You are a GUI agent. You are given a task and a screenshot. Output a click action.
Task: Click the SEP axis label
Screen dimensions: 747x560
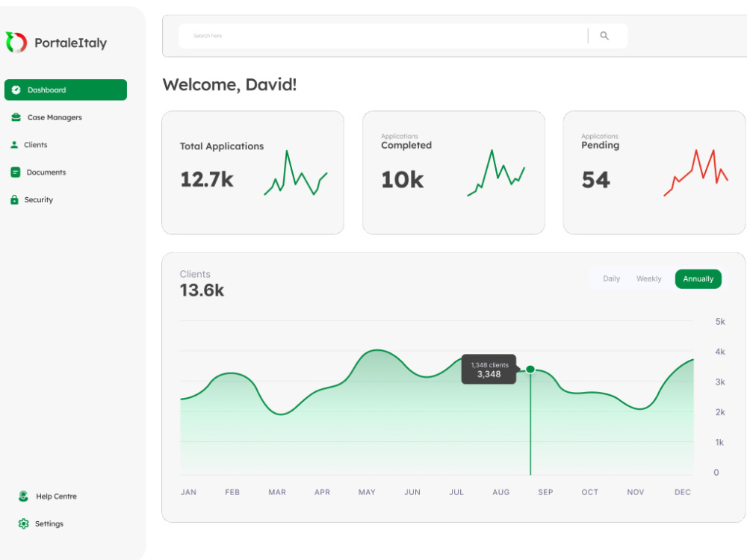pyautogui.click(x=545, y=492)
